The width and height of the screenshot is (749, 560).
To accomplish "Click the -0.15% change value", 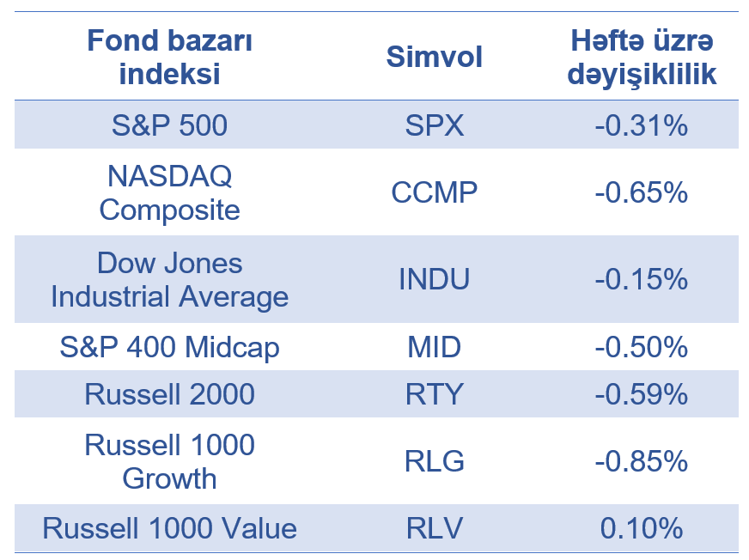I will [642, 280].
